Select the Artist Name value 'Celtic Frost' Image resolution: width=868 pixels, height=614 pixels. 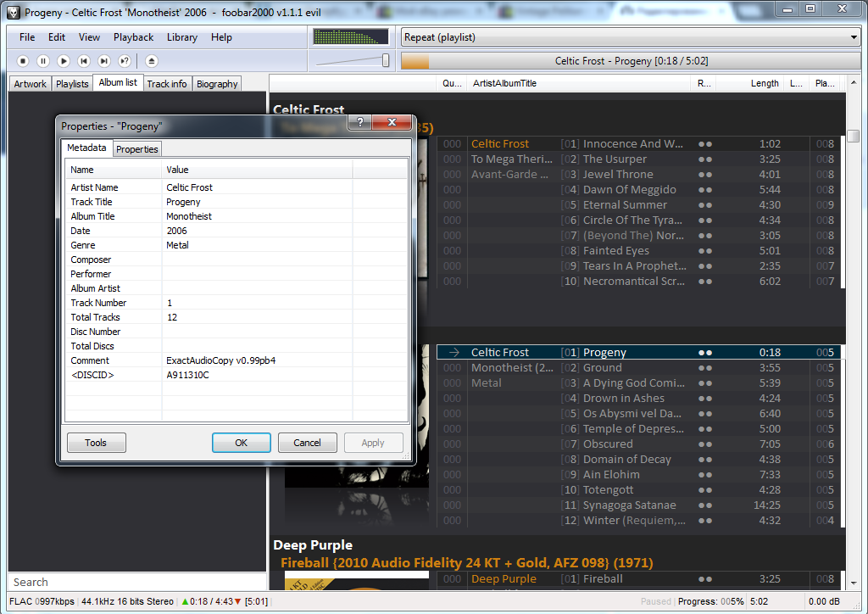click(x=189, y=187)
